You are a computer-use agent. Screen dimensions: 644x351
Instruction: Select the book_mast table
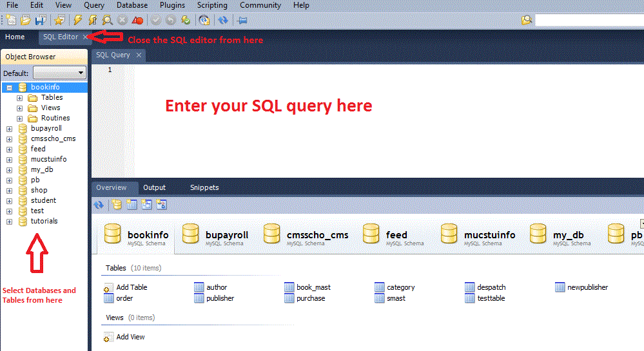click(x=313, y=287)
